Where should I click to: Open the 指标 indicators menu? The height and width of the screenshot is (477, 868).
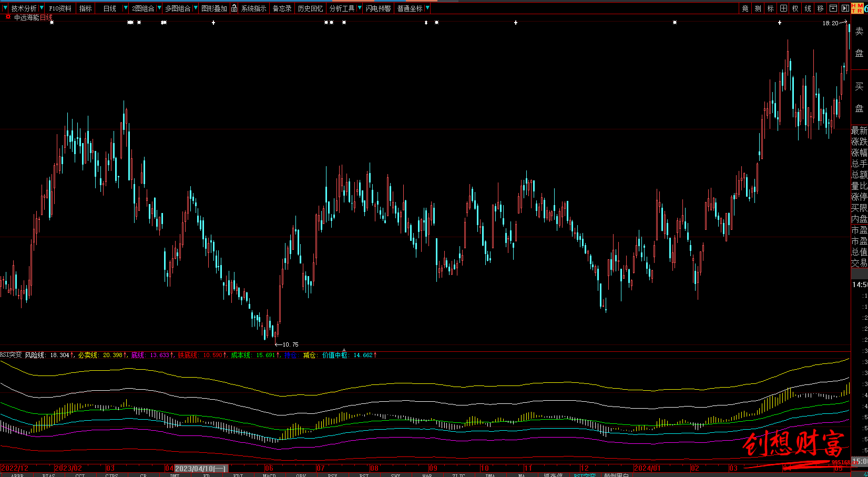[85, 8]
